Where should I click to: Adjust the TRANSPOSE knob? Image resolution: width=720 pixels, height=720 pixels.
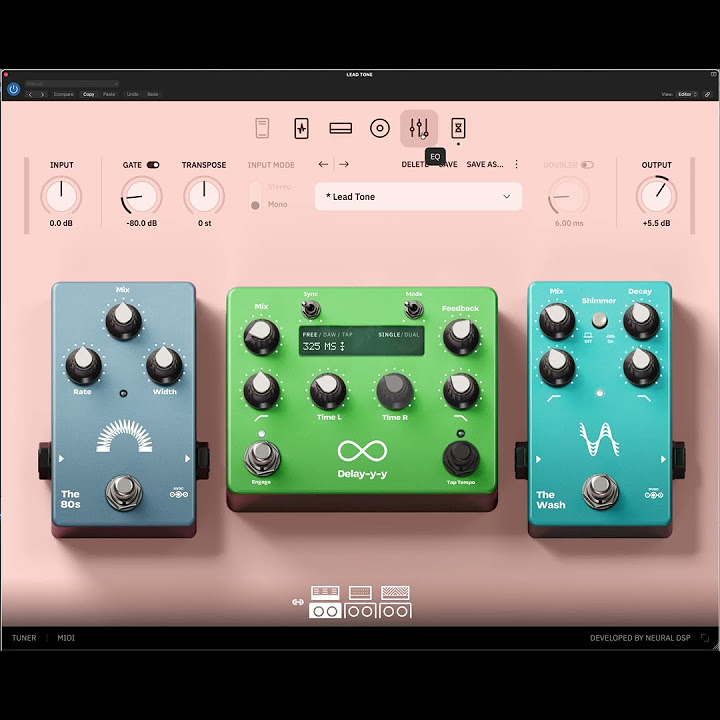pyautogui.click(x=204, y=196)
